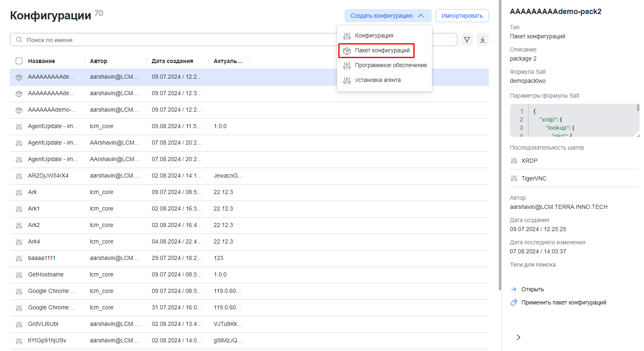The image size is (644, 351).
Task: Open the package via Открыть link
Action: [533, 289]
